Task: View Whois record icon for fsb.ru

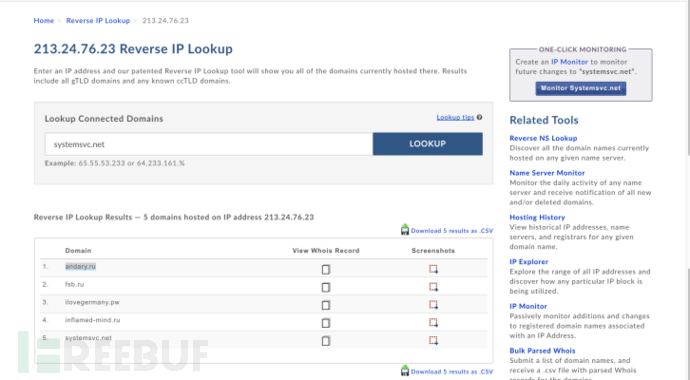Action: (x=326, y=287)
